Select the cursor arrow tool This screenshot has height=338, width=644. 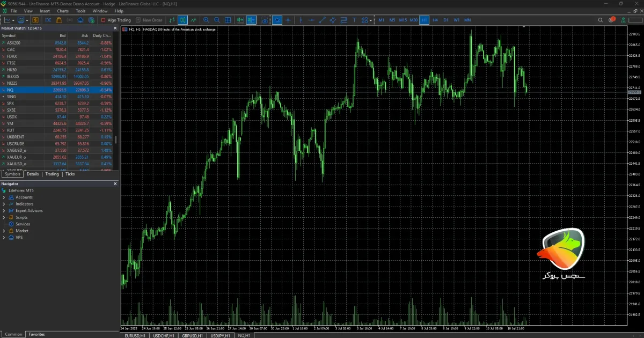[277, 20]
